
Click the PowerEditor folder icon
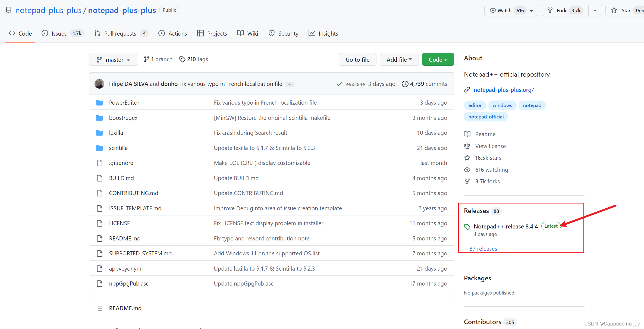[x=99, y=103]
